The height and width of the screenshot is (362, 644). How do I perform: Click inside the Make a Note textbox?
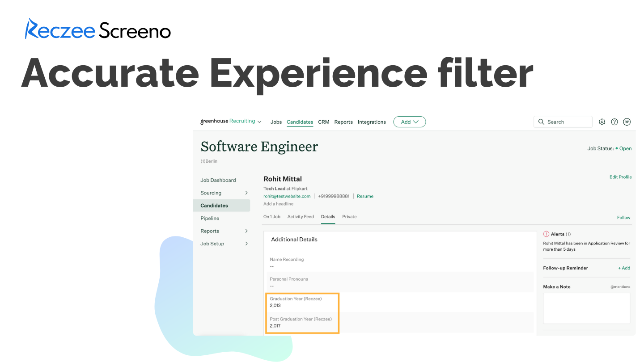pyautogui.click(x=586, y=308)
